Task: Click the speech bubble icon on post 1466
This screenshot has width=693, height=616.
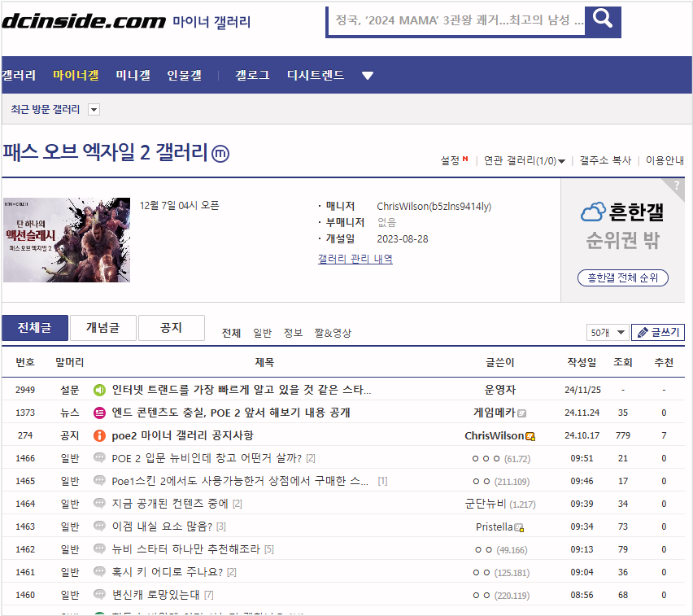Action: coord(99,457)
